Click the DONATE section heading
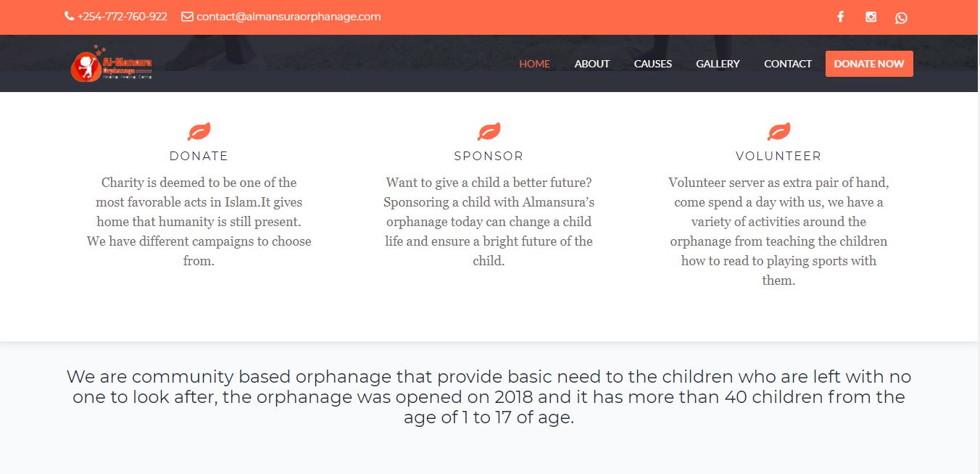This screenshot has height=474, width=980. [x=199, y=156]
